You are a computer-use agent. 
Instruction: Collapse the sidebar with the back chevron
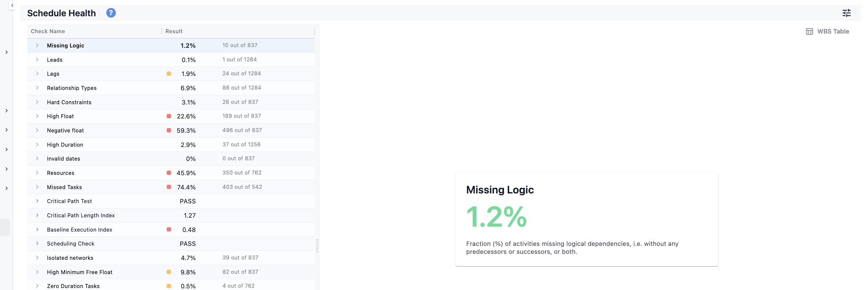click(x=12, y=5)
